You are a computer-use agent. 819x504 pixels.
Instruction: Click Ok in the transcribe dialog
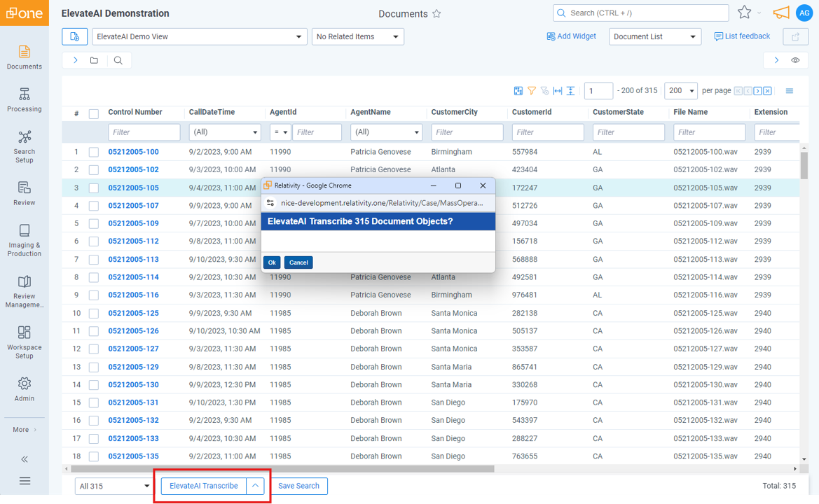coord(272,262)
